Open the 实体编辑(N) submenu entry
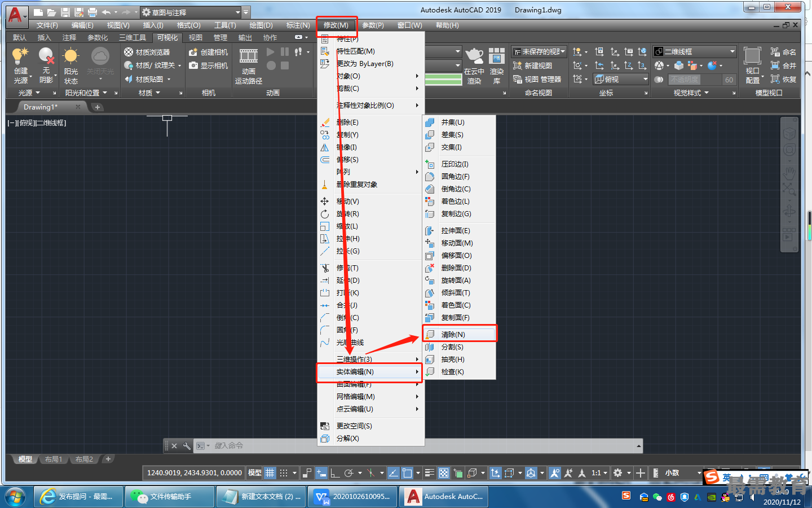 coord(369,371)
